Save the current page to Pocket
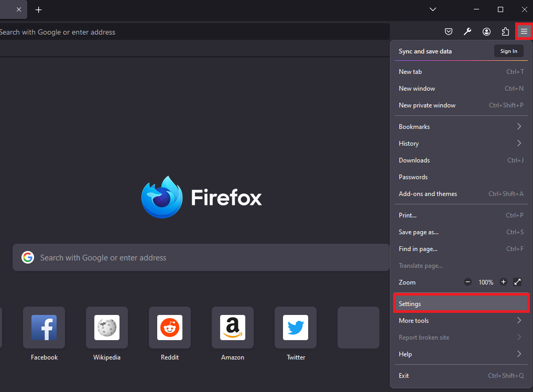Image resolution: width=533 pixels, height=392 pixels. [x=449, y=31]
